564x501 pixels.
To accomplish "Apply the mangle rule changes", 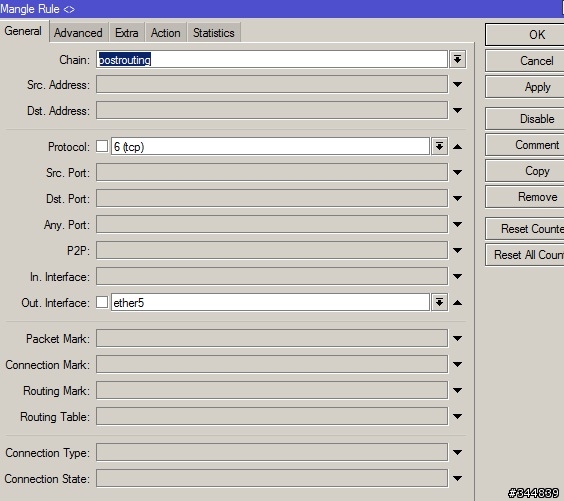I will (x=525, y=87).
